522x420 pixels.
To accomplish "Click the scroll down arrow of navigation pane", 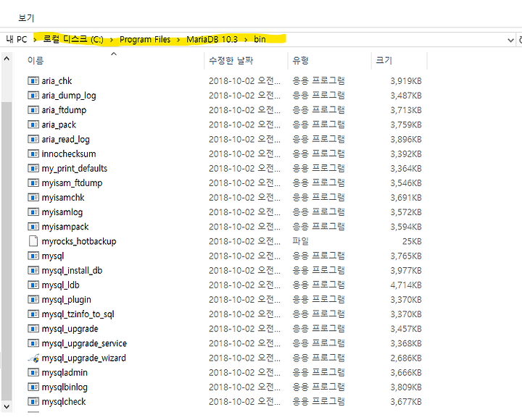I will click(x=7, y=406).
